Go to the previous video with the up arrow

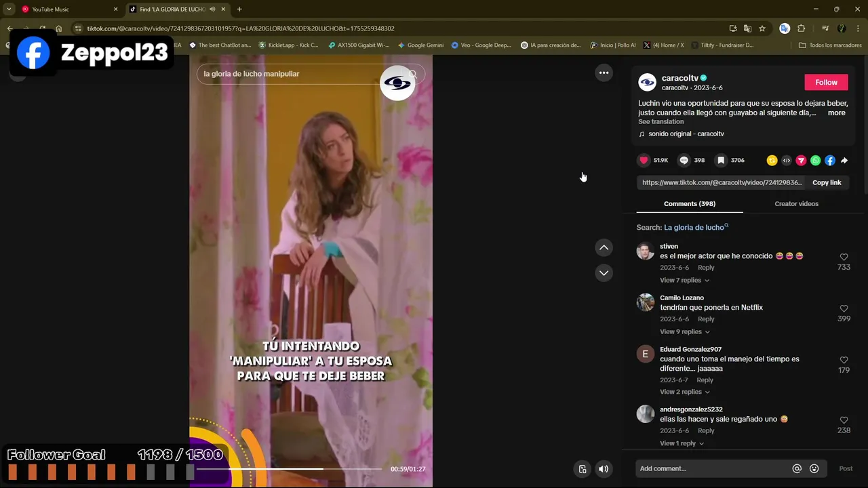tap(604, 247)
